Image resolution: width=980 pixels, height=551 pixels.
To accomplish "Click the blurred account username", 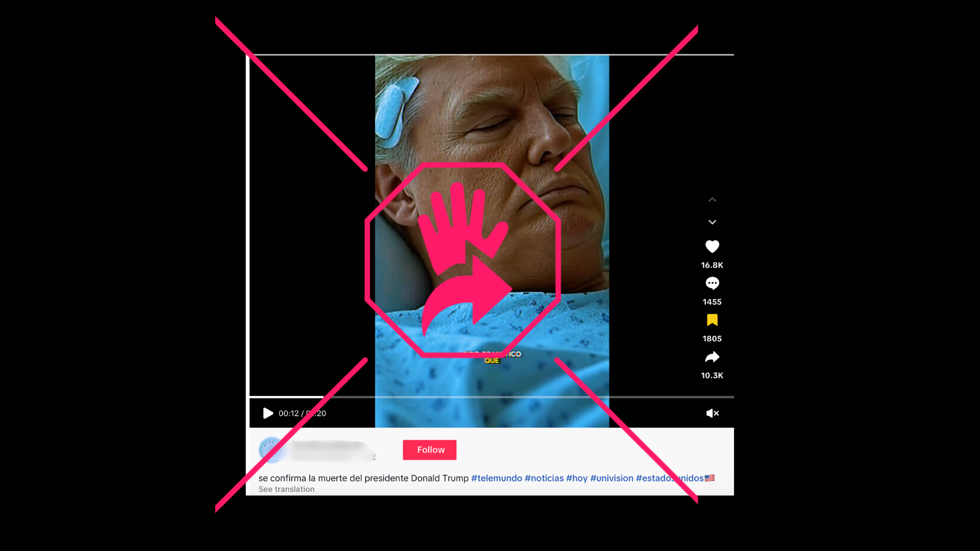I will click(x=334, y=450).
